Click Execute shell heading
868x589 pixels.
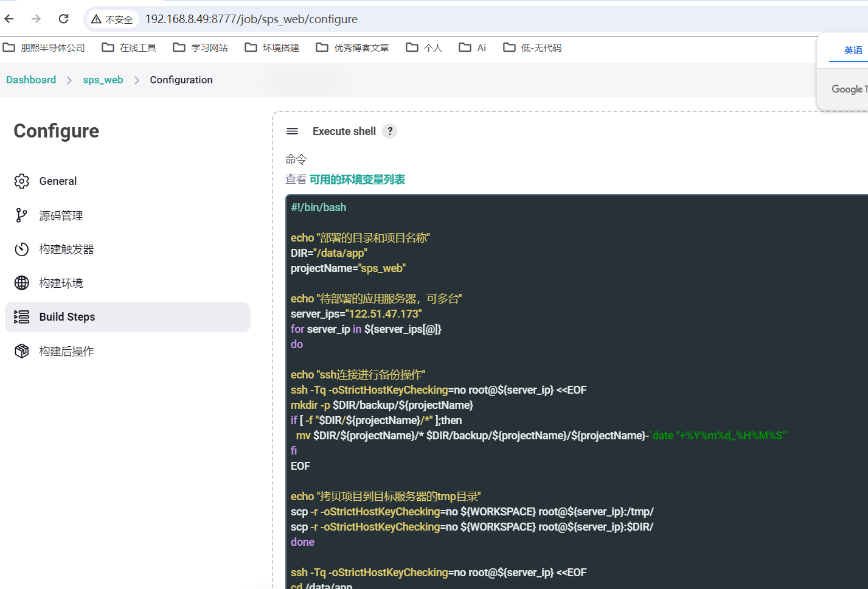(x=344, y=131)
